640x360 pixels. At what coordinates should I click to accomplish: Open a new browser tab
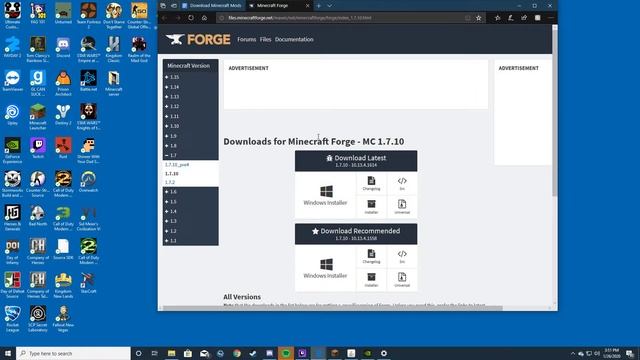pos(319,6)
